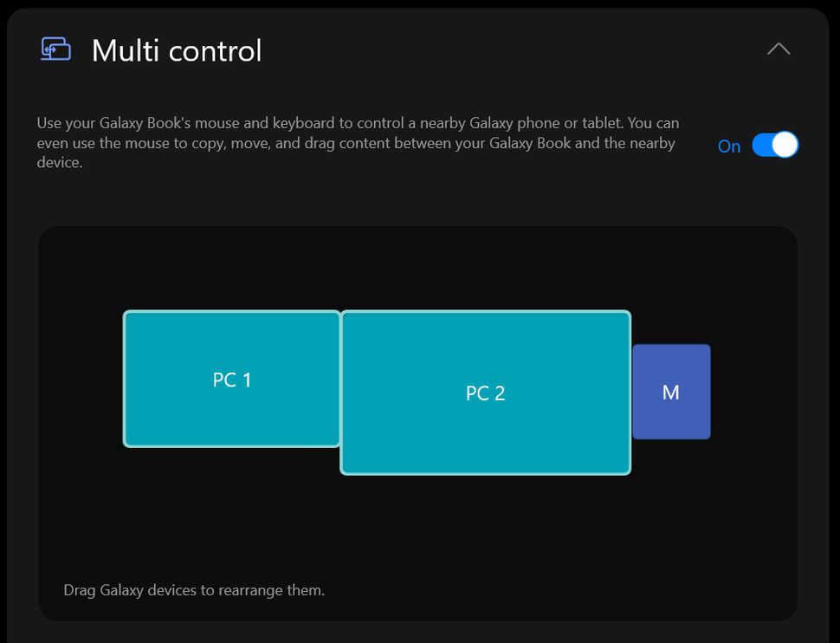The image size is (840, 643).
Task: Click the larger teal PC 2 monitor
Action: (x=485, y=393)
